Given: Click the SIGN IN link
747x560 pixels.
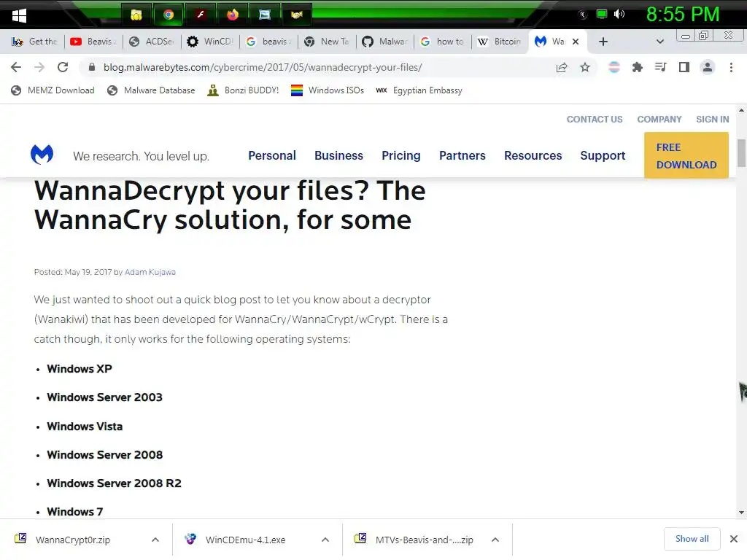Looking at the screenshot, I should tap(712, 120).
